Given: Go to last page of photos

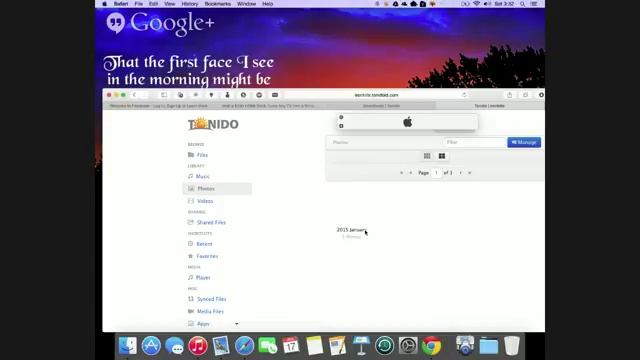Looking at the screenshot, I should click(x=470, y=173).
